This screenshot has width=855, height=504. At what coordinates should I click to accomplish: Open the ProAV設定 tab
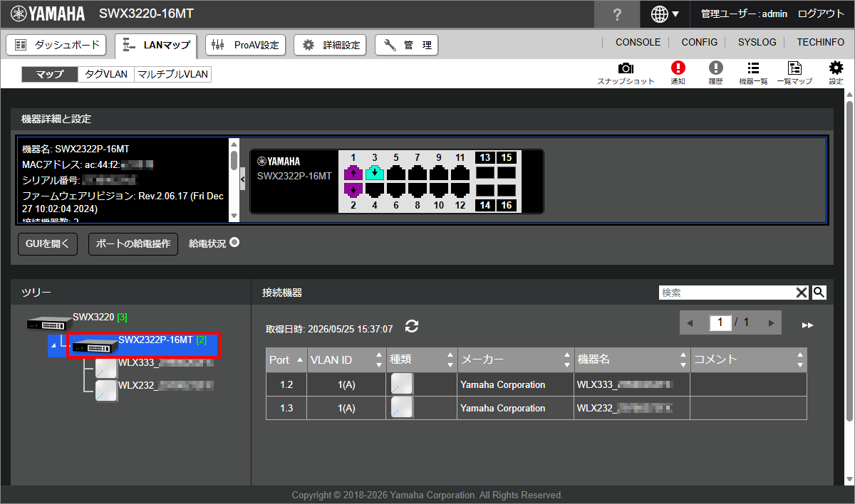[245, 45]
